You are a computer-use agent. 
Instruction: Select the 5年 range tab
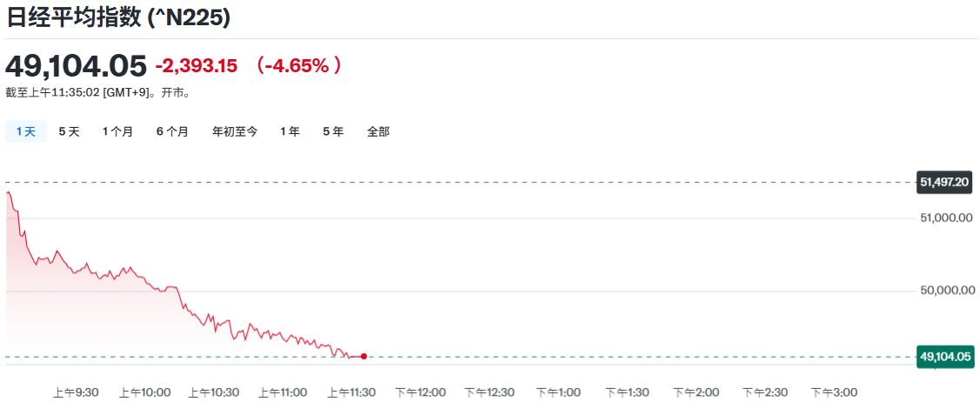click(333, 131)
